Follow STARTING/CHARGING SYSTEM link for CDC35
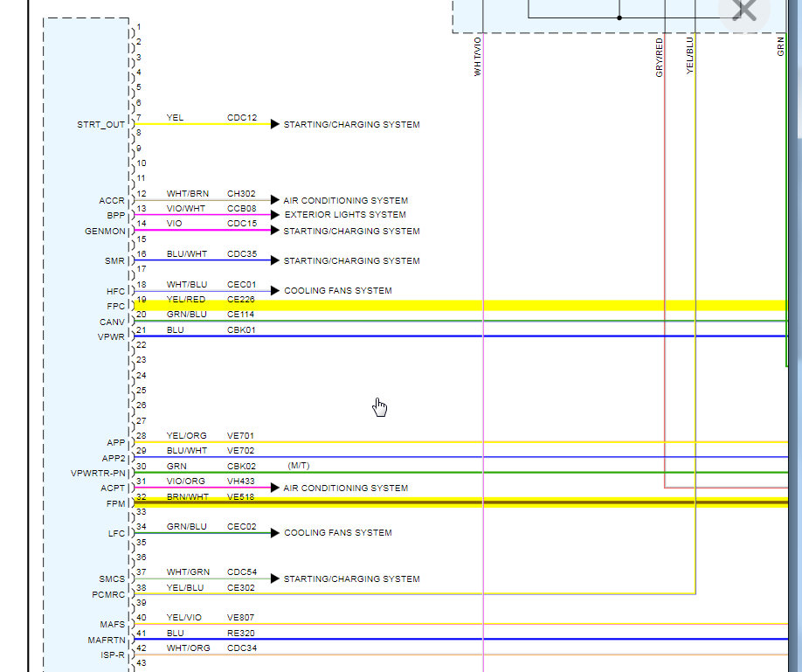This screenshot has width=802, height=672. pos(351,260)
